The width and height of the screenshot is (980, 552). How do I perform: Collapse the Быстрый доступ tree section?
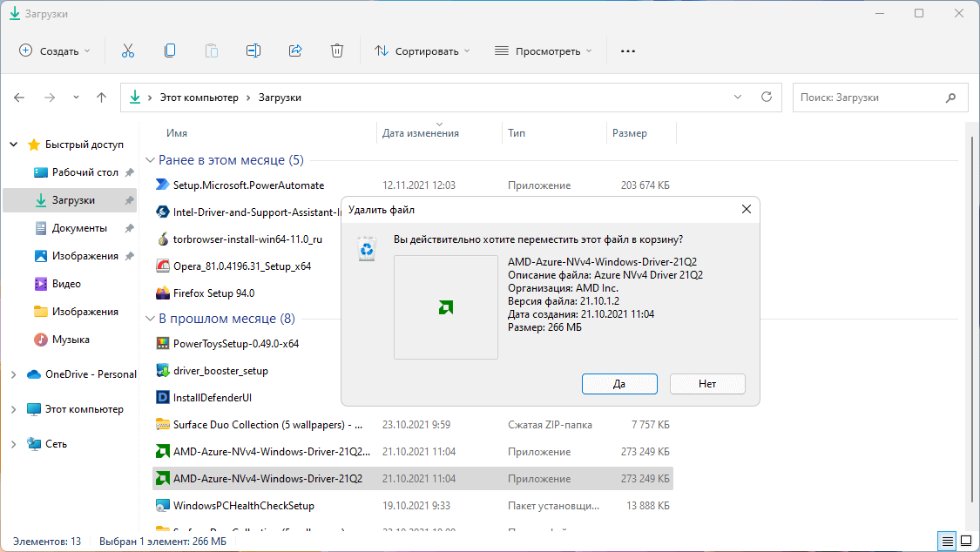(x=14, y=145)
